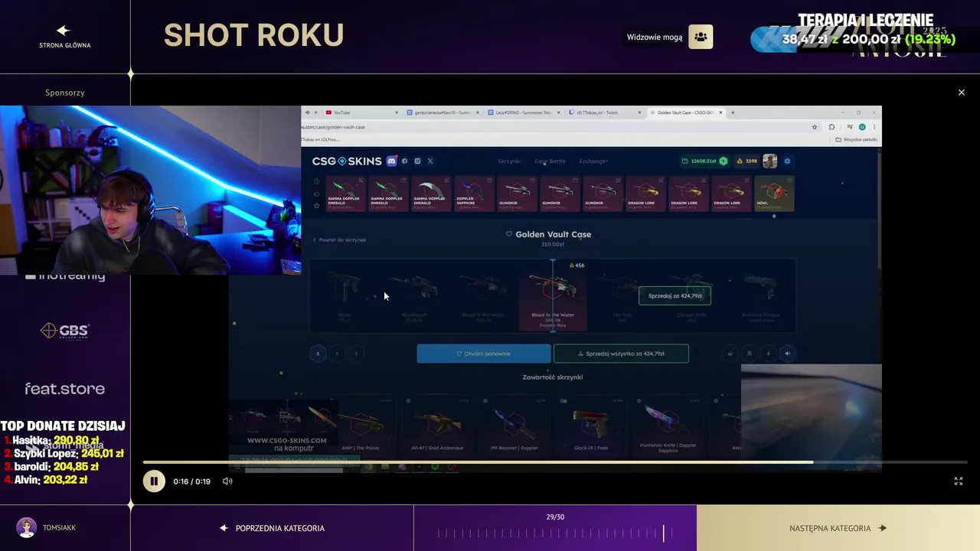Go to Poprzednia Kategoria
980x551 pixels.
coord(273,528)
